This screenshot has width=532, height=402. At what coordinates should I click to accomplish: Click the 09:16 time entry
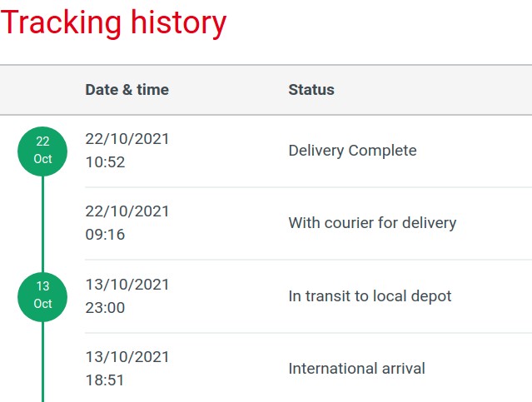pos(105,235)
